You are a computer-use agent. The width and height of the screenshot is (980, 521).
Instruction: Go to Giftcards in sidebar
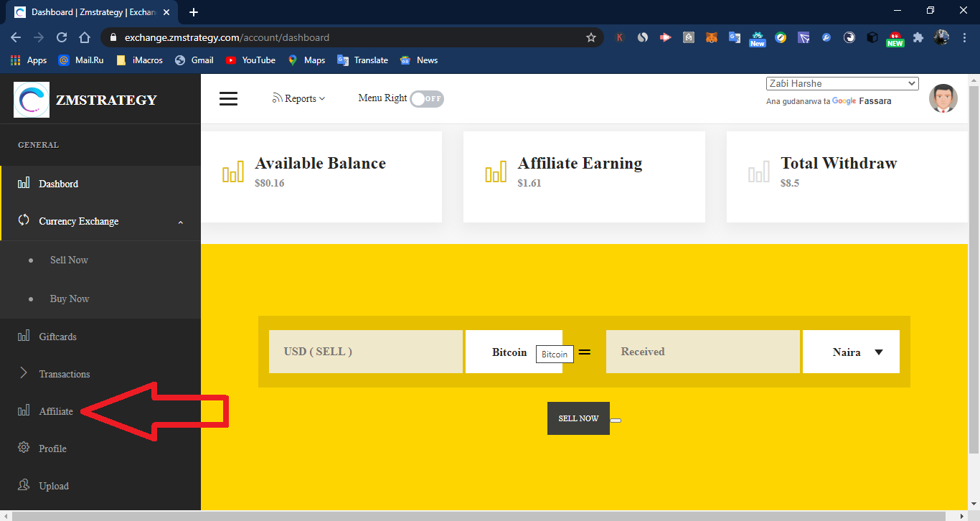tap(57, 337)
